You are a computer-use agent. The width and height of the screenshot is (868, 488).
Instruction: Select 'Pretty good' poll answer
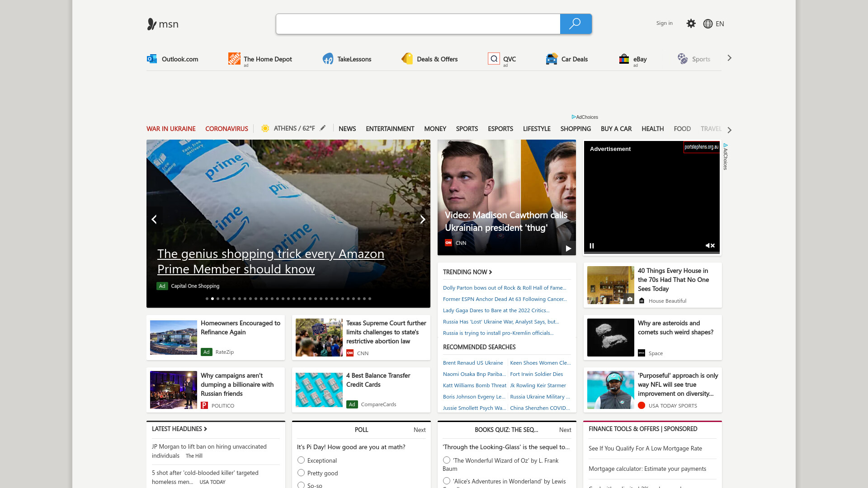point(301,473)
